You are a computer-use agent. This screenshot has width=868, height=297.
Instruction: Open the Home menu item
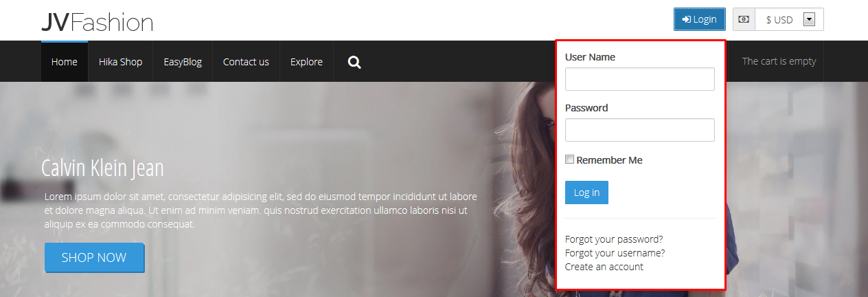click(x=65, y=62)
